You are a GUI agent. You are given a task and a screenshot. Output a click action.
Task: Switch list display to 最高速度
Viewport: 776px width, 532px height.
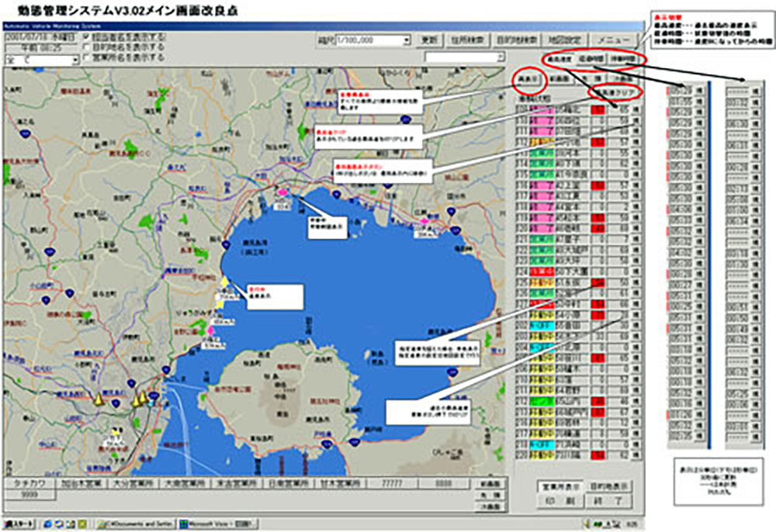pos(559,60)
